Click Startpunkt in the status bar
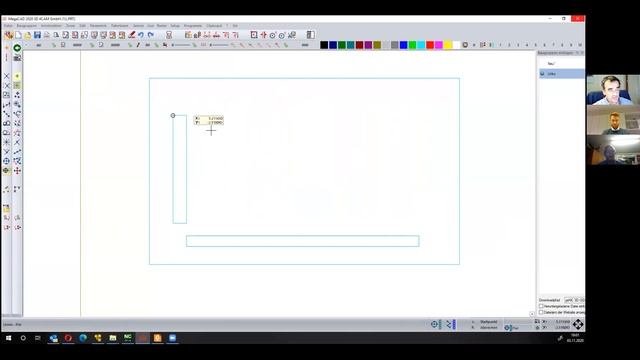Viewport: 640px width, 360px height. pos(488,322)
